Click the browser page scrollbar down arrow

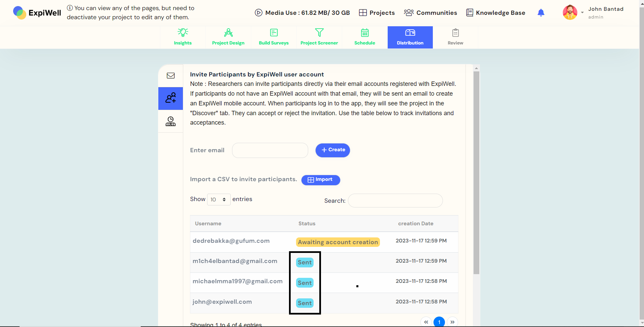point(642,323)
